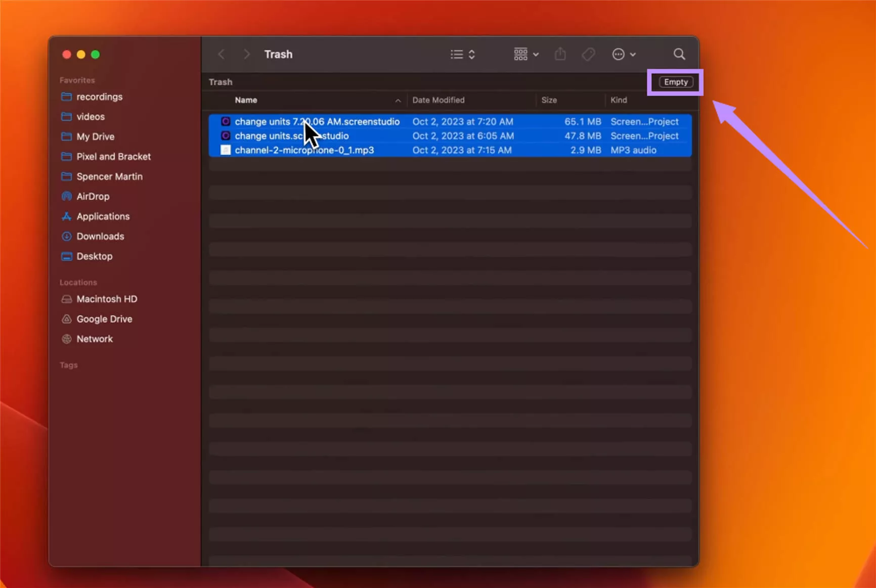Click the AirDrop icon in the sidebar
This screenshot has height=588, width=876.
point(67,196)
